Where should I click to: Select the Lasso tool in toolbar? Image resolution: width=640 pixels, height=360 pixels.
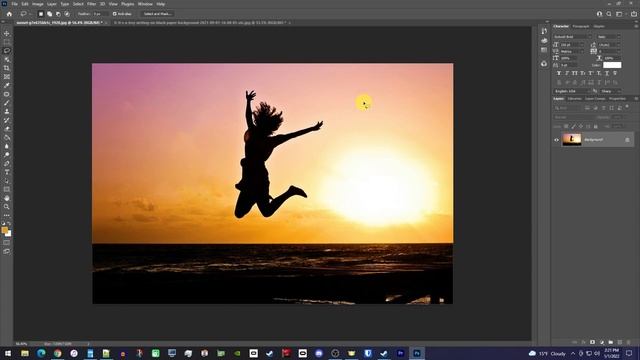tap(7, 51)
